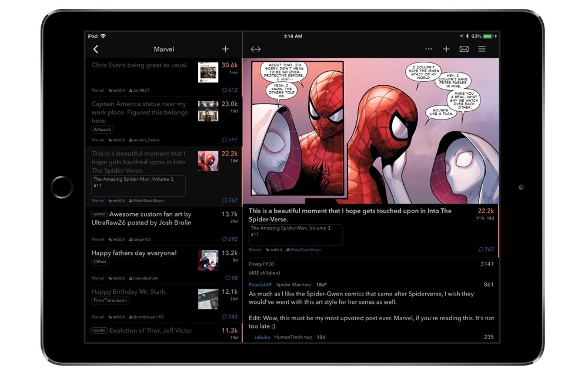Screen dimensions: 588x375
Task: Open the mail inbox envelope icon
Action: [464, 49]
